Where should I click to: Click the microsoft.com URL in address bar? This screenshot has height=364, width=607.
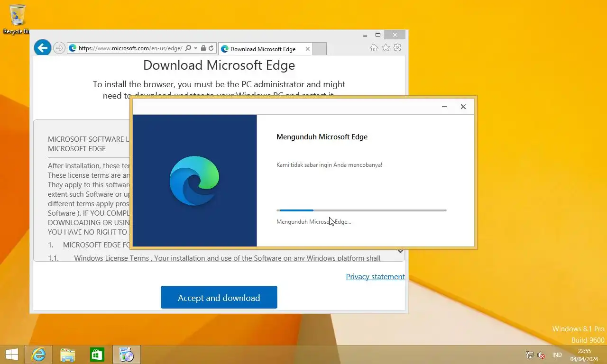(x=130, y=48)
